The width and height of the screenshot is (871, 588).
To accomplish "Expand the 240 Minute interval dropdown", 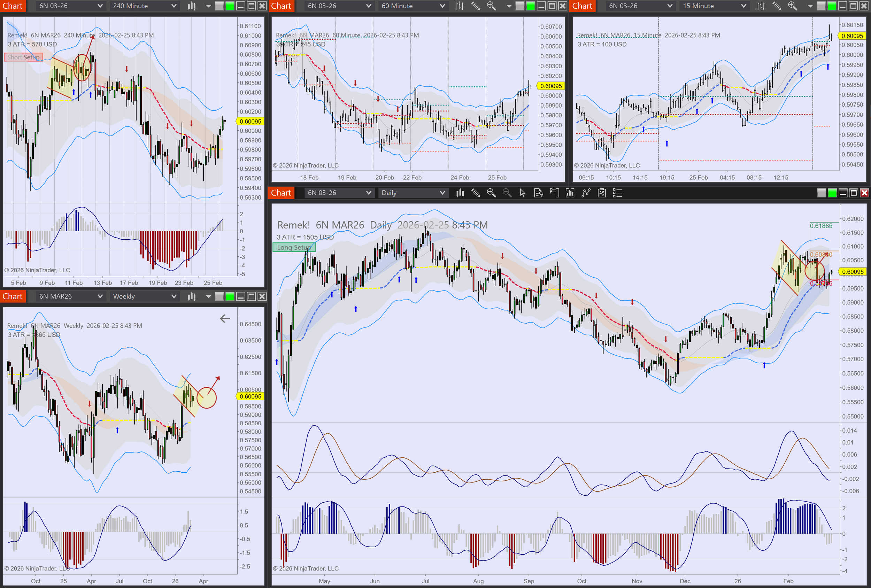I will [x=144, y=6].
